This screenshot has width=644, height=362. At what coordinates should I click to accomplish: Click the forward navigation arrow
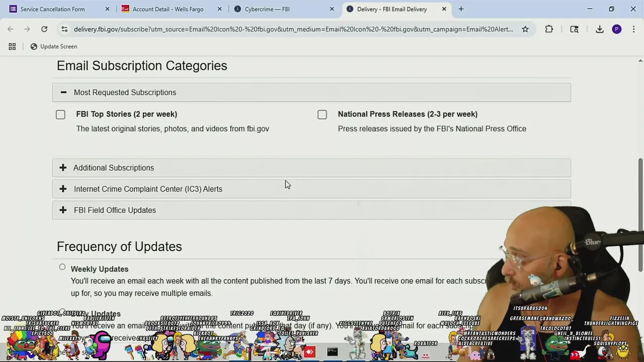click(x=27, y=29)
